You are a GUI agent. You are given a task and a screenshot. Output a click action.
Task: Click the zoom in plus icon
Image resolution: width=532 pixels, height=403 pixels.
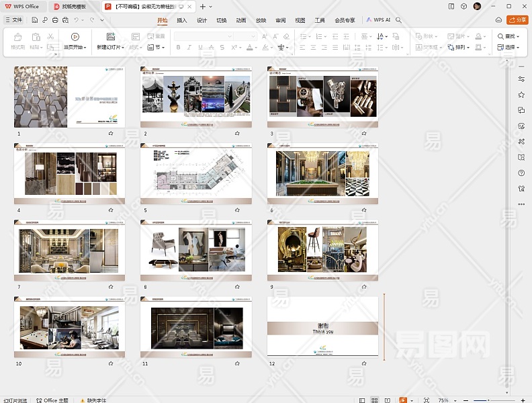tap(523, 400)
